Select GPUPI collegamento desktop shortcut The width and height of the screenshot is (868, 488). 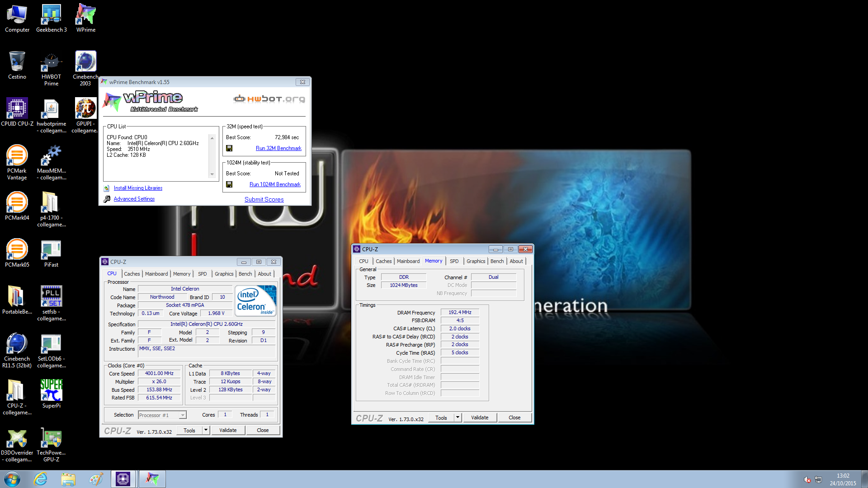(85, 116)
